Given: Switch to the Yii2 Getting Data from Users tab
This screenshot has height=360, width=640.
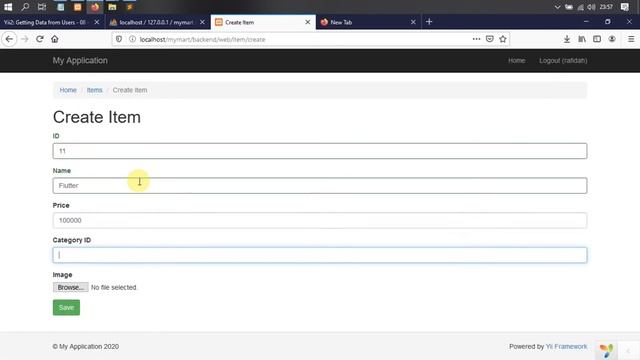Looking at the screenshot, I should coord(45,22).
